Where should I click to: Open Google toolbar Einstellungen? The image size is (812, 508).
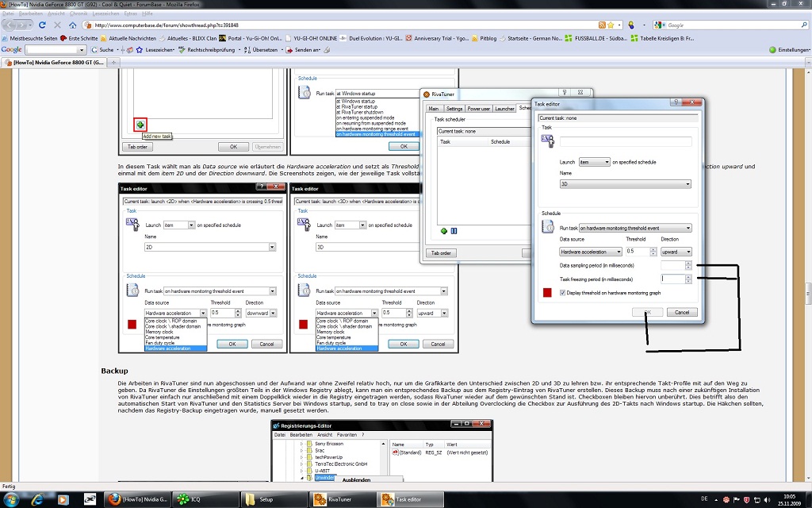(789, 50)
